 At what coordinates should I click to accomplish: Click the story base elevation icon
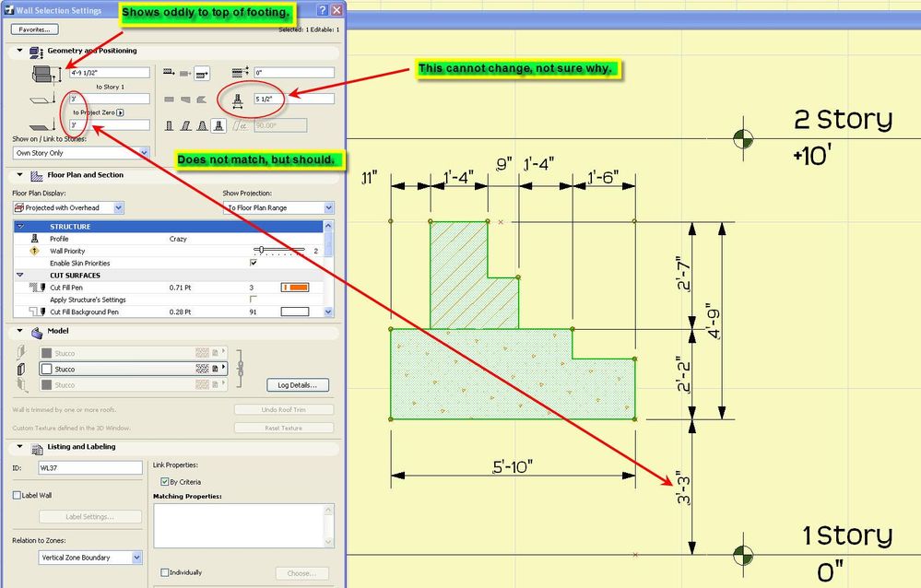pos(42,100)
